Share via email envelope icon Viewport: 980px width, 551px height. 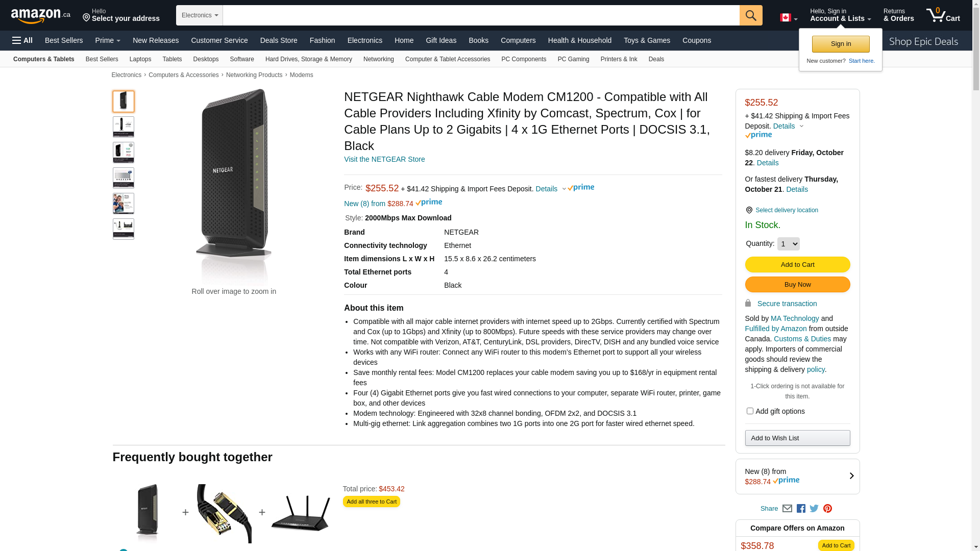(x=787, y=509)
